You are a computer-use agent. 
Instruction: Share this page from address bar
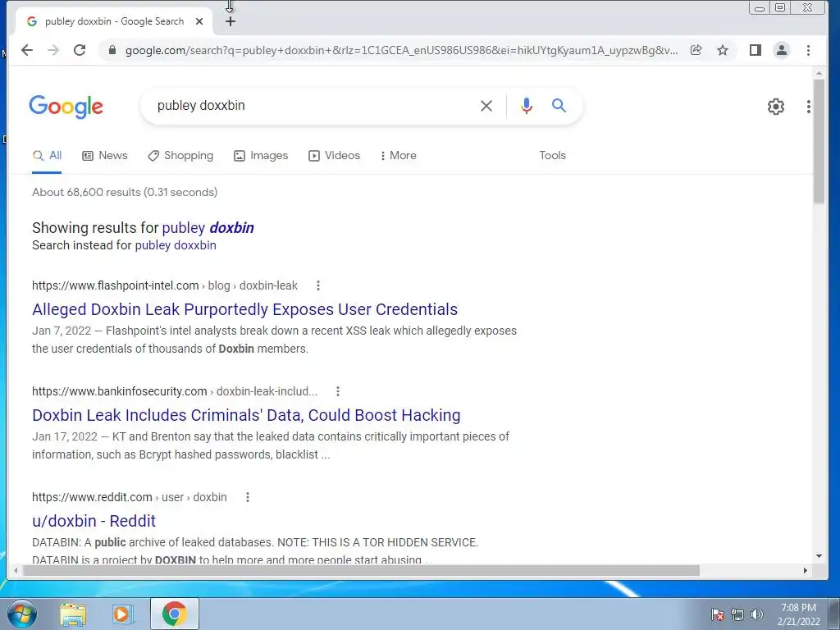pos(696,50)
